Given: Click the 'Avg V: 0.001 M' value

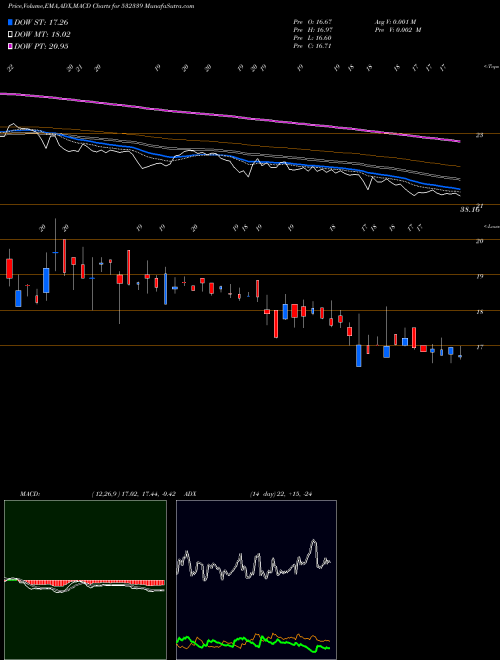Looking at the screenshot, I should pyautogui.click(x=397, y=21).
